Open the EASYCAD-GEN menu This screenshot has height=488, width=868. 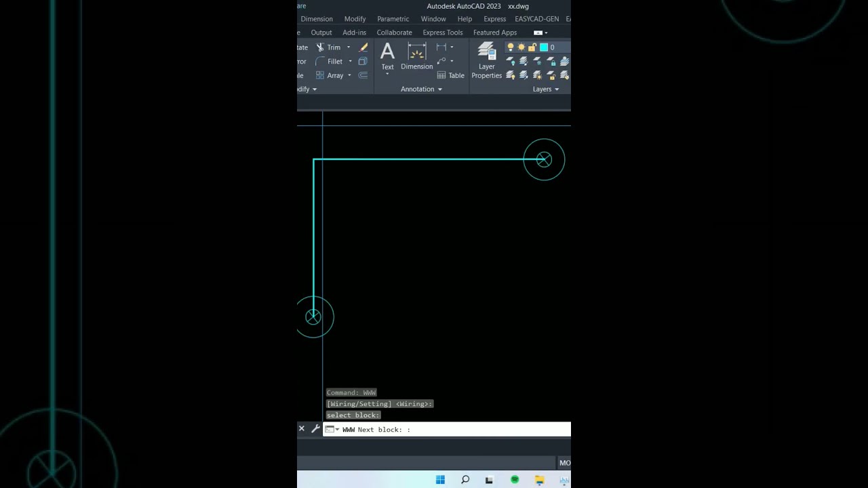tap(537, 19)
